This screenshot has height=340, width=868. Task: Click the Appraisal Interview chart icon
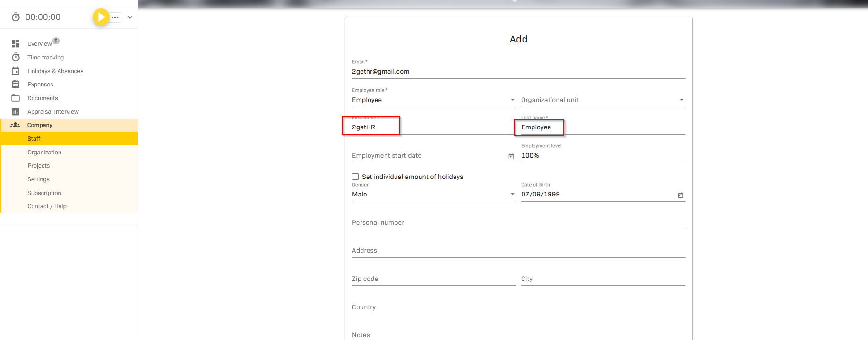click(16, 112)
